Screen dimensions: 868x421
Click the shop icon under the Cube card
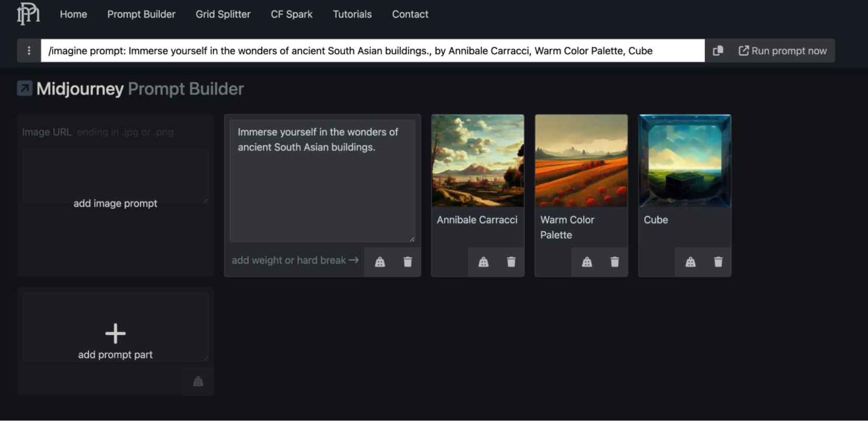tap(690, 262)
